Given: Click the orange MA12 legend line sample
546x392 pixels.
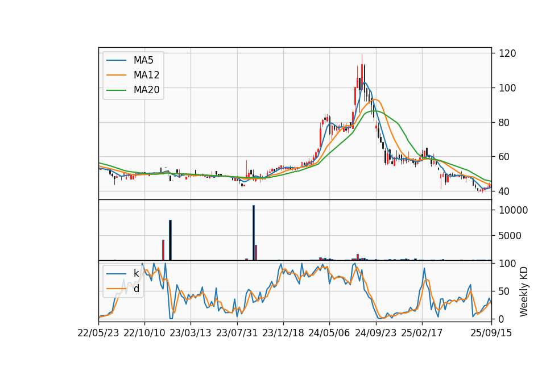Looking at the screenshot, I should click(x=116, y=75).
